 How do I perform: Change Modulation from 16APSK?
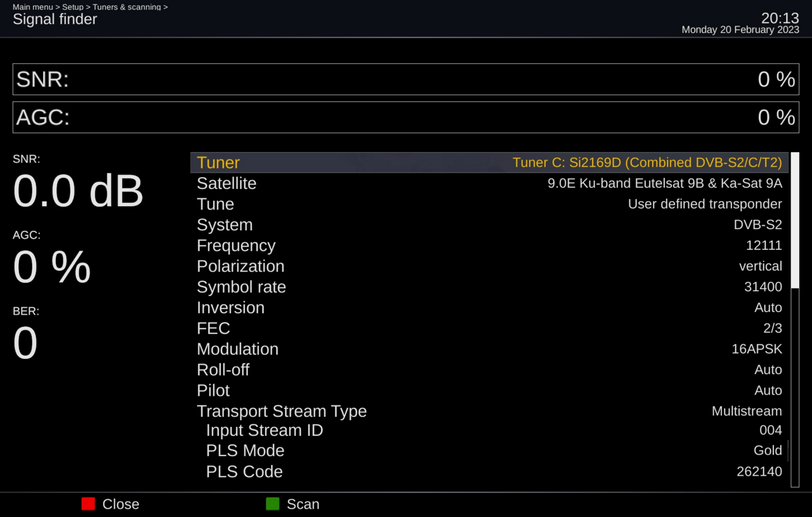point(488,349)
